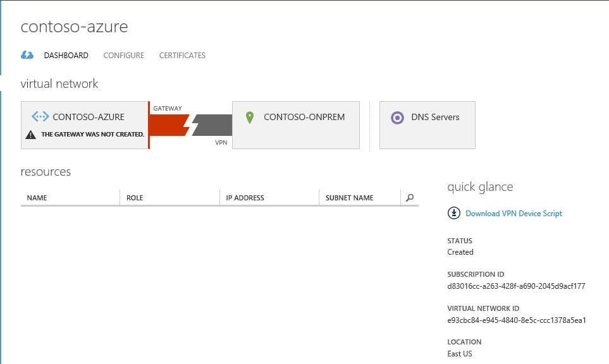This screenshot has width=609, height=364.
Task: Click the purple DNS Servers icon
Action: pyautogui.click(x=397, y=117)
